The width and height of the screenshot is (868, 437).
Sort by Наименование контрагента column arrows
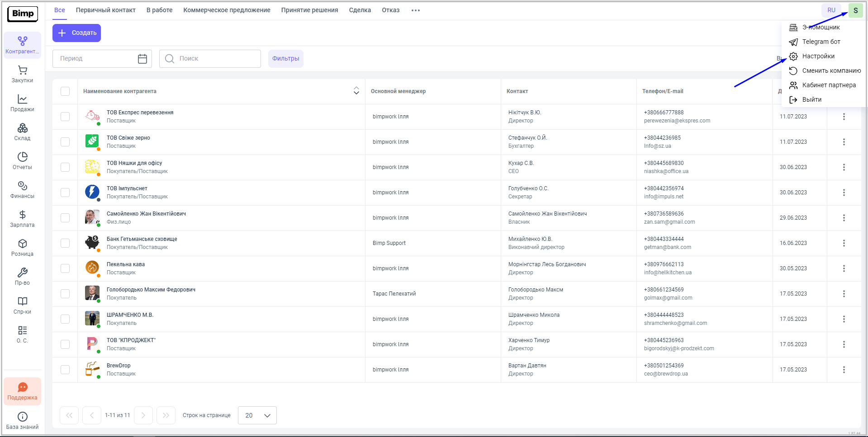[x=356, y=91]
